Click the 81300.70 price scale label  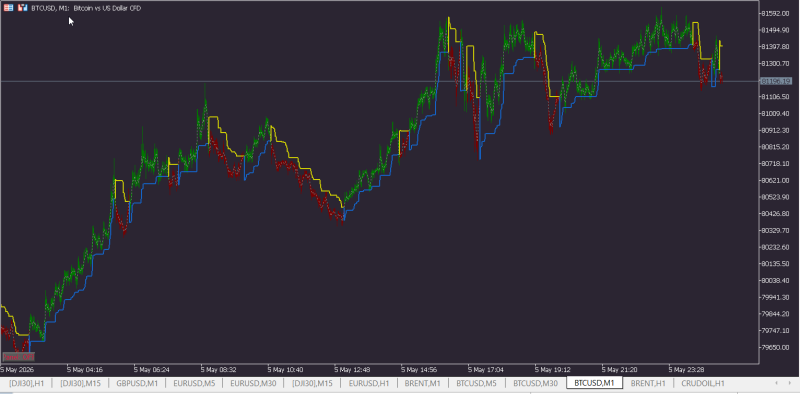coord(776,63)
